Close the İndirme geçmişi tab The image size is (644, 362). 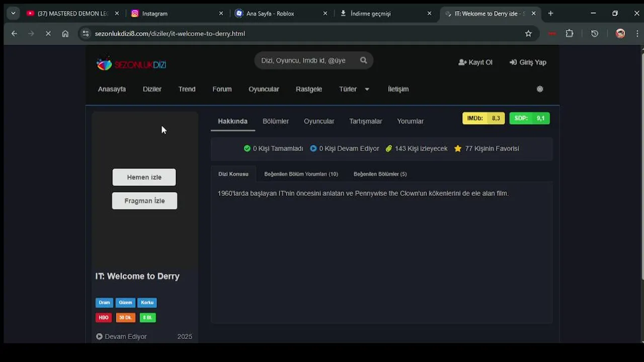[x=429, y=14]
